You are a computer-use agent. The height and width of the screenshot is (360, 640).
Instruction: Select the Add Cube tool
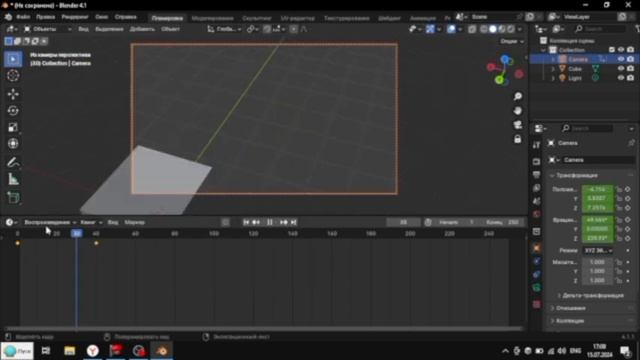coord(13,198)
